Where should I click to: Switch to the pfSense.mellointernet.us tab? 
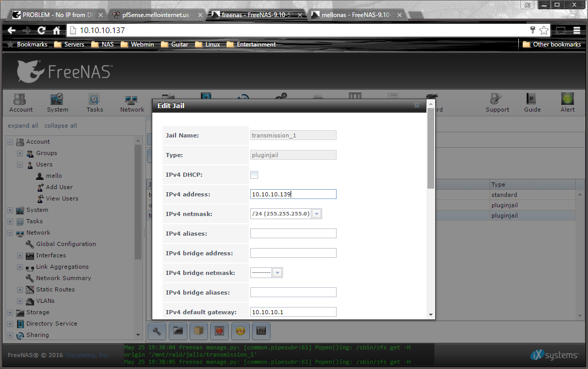click(157, 14)
